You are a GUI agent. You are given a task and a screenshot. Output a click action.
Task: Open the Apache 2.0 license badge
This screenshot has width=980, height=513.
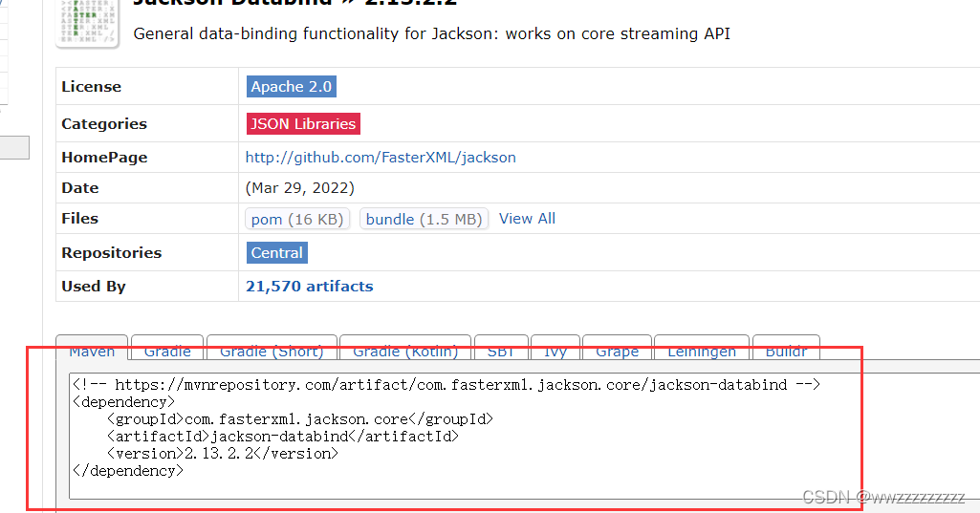pyautogui.click(x=292, y=86)
